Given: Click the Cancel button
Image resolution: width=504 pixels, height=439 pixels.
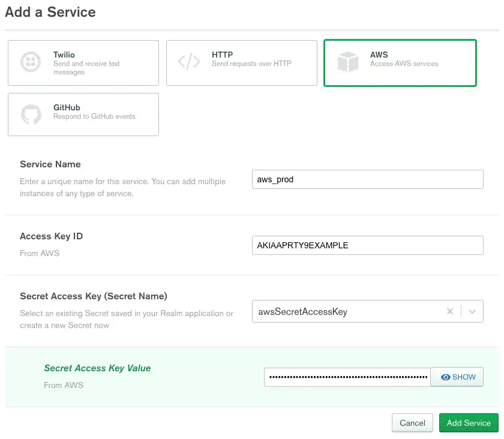Looking at the screenshot, I should click(412, 422).
